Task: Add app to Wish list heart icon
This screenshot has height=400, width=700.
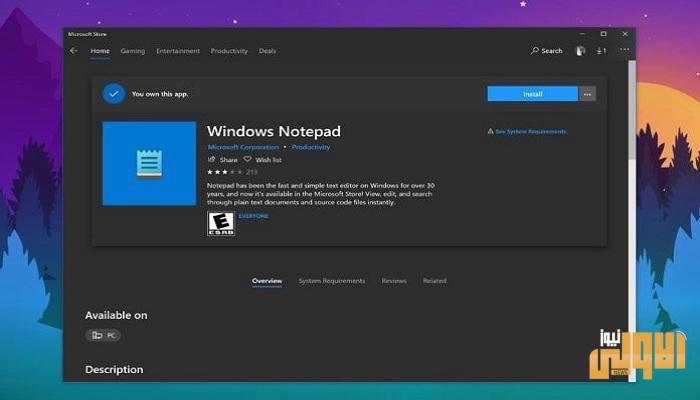Action: [250, 160]
